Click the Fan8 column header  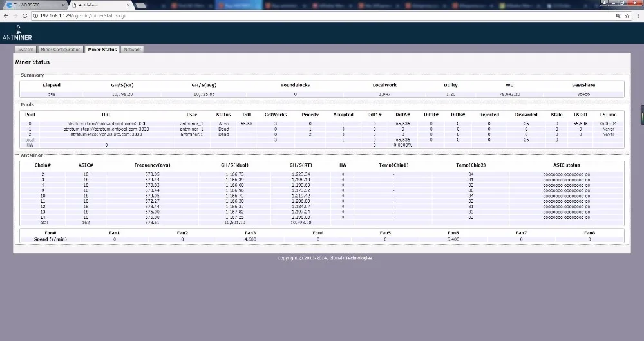click(x=589, y=233)
